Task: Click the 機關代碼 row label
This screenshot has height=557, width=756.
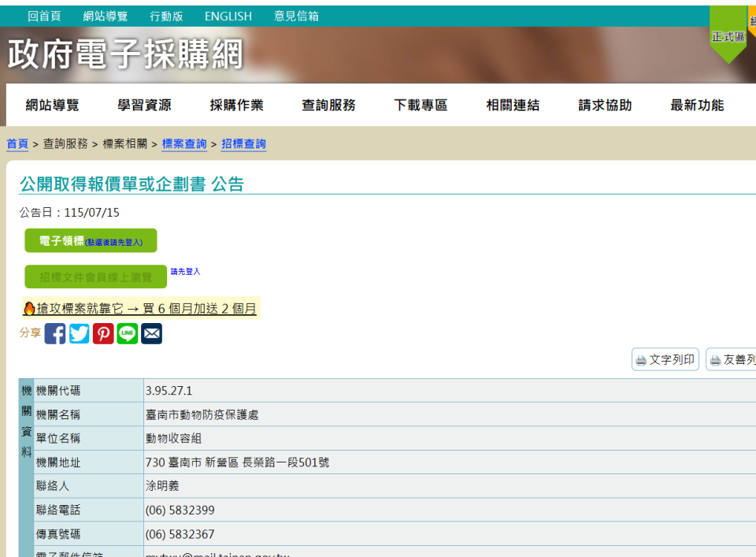Action: (58, 391)
